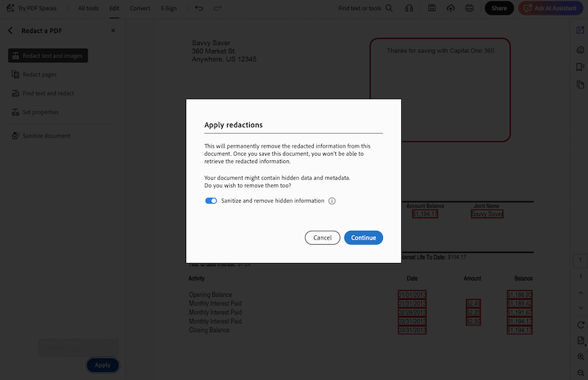Click the Save floppy disk icon
Screen dimensions: 588x380
[432, 8]
